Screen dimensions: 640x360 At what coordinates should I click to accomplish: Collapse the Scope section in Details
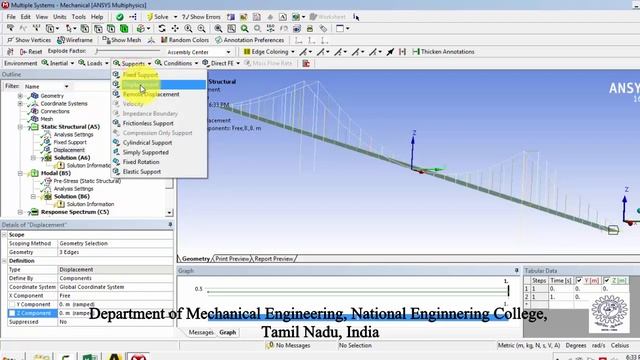[4, 235]
